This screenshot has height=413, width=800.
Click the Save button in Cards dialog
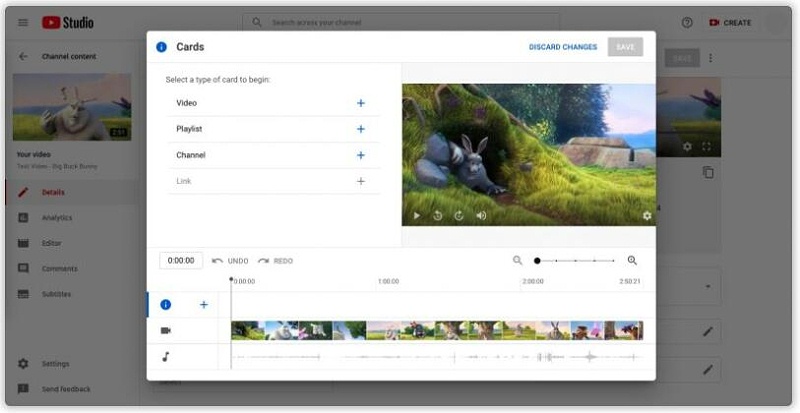click(625, 47)
